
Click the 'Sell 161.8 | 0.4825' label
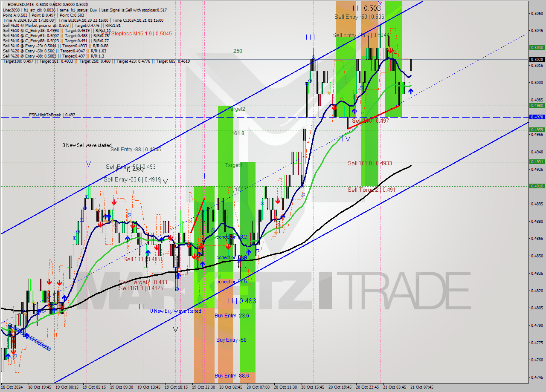pyautogui.click(x=141, y=288)
